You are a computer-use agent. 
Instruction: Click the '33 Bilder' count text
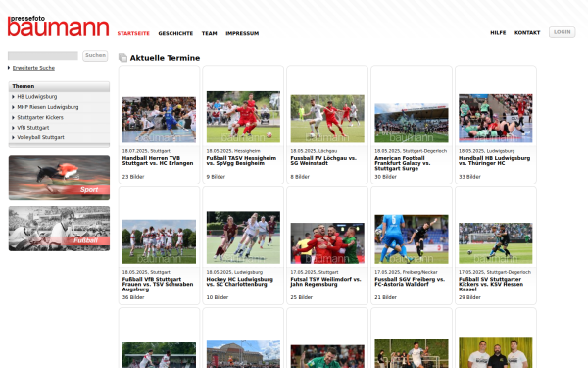(469, 177)
